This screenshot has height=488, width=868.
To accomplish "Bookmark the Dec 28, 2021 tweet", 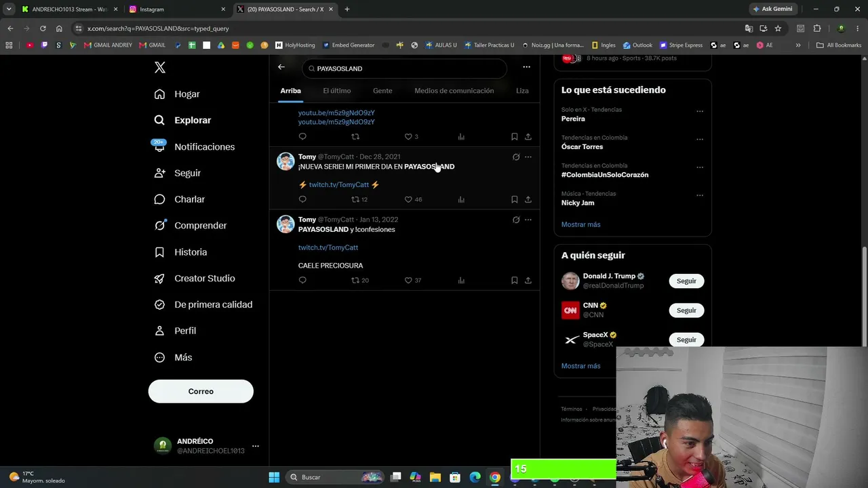I will pos(514,199).
